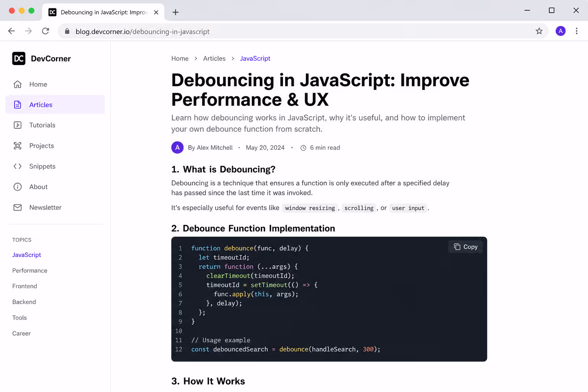Screen dimensions: 588x392
Task: Select the Frontend topic
Action: tap(24, 286)
